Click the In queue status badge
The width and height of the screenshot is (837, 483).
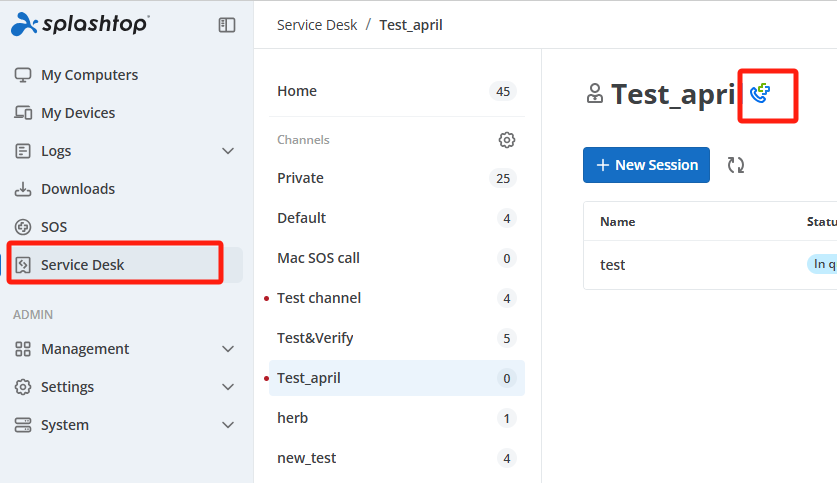pyautogui.click(x=822, y=264)
